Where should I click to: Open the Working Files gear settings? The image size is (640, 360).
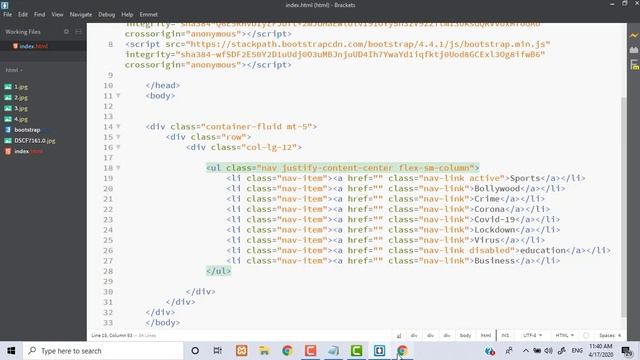click(66, 31)
